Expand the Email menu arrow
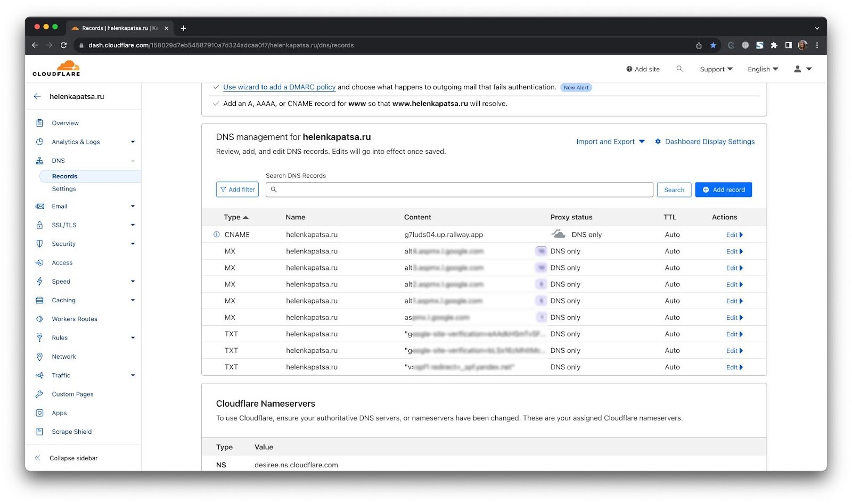The image size is (852, 504). [133, 206]
